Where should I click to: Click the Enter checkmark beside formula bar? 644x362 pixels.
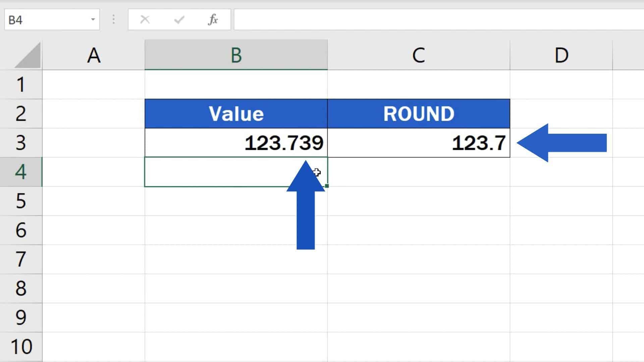click(x=179, y=19)
